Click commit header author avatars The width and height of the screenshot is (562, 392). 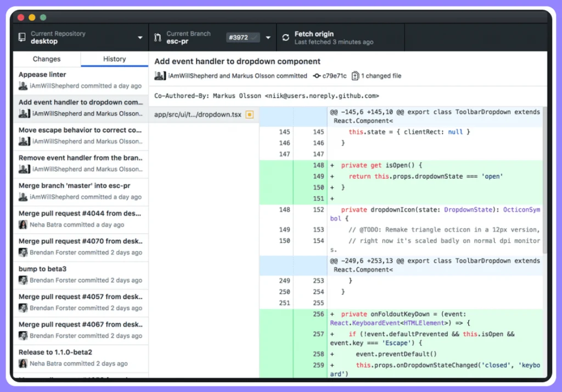160,76
